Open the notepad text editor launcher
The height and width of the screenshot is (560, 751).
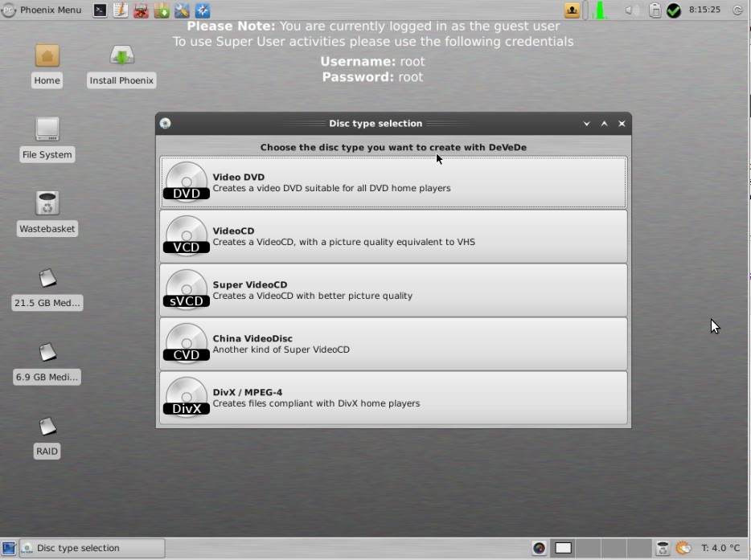tap(121, 10)
